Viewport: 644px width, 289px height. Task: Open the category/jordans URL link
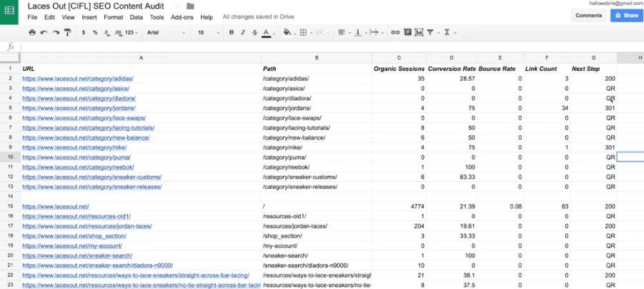pyautogui.click(x=79, y=108)
